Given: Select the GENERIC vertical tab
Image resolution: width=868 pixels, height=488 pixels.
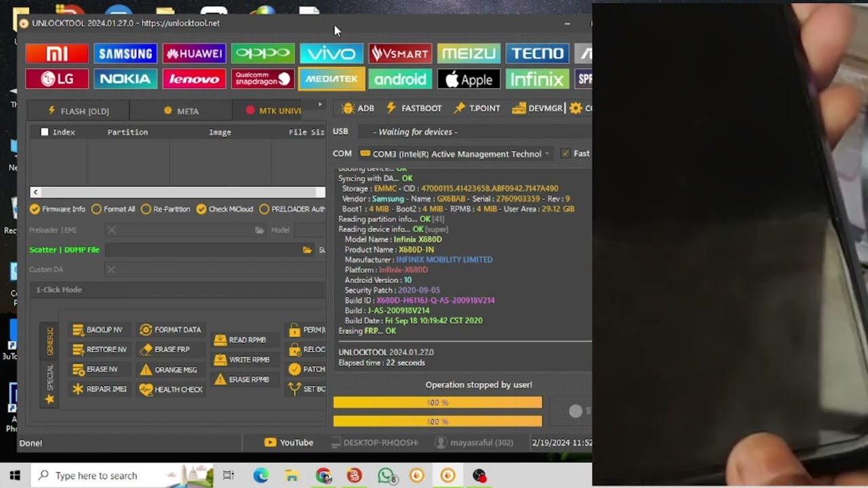Looking at the screenshot, I should pos(50,341).
